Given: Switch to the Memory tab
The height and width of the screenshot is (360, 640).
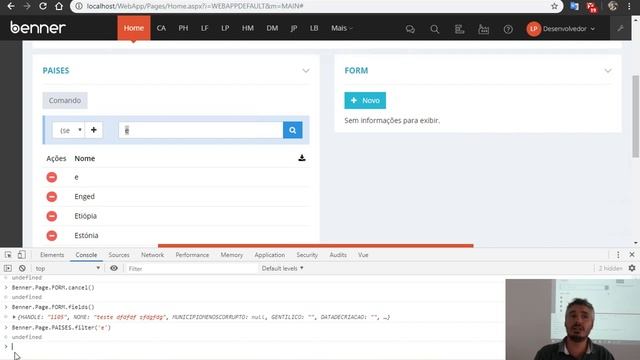Looking at the screenshot, I should tap(231, 255).
